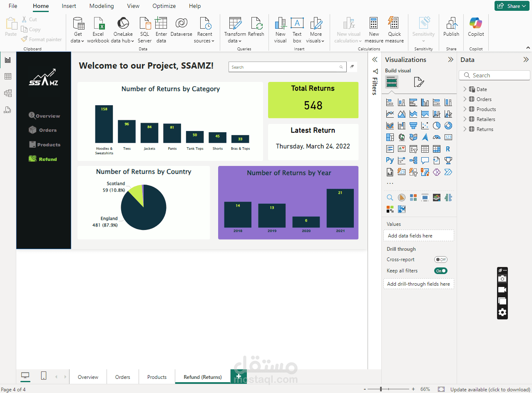The width and height of the screenshot is (532, 393).
Task: Open Copilot from the ribbon
Action: 476,27
